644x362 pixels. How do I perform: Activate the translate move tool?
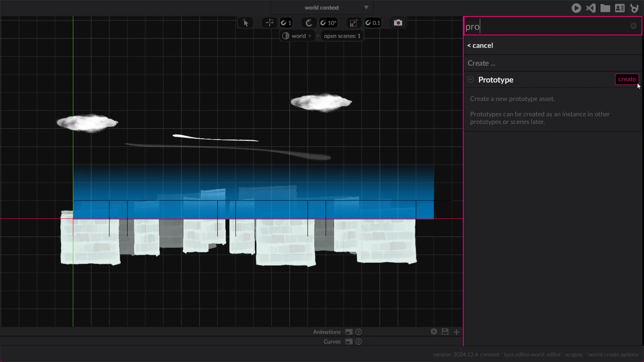tap(270, 23)
